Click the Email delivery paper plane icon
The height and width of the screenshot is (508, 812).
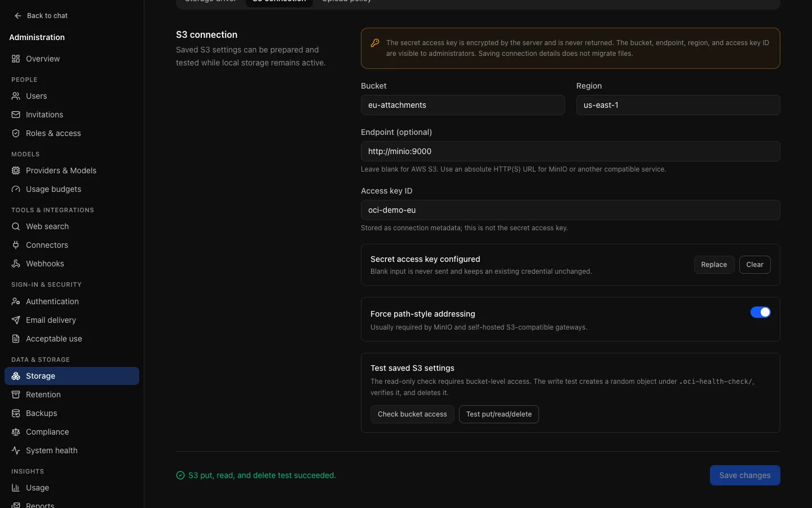(x=16, y=320)
